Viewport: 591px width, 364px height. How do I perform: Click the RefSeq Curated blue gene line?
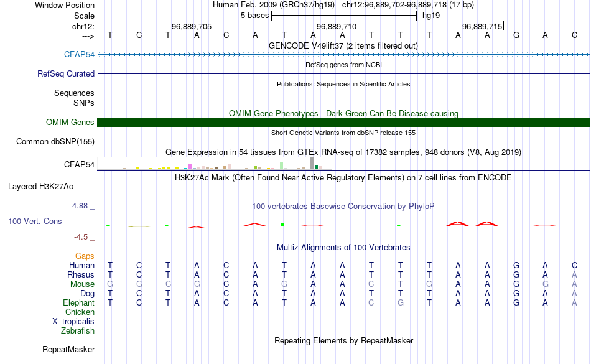coord(344,73)
